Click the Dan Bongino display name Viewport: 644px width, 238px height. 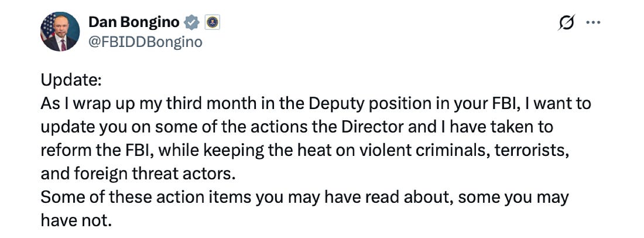click(133, 23)
